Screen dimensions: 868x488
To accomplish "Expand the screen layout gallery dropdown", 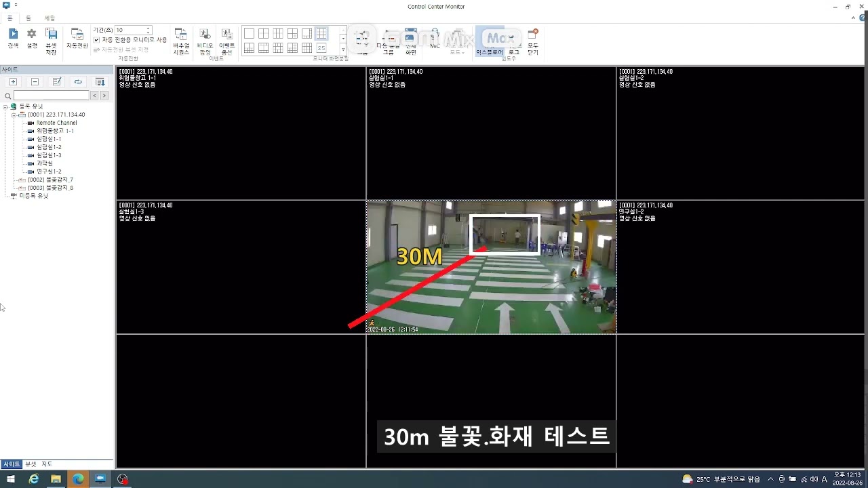I will tap(343, 50).
